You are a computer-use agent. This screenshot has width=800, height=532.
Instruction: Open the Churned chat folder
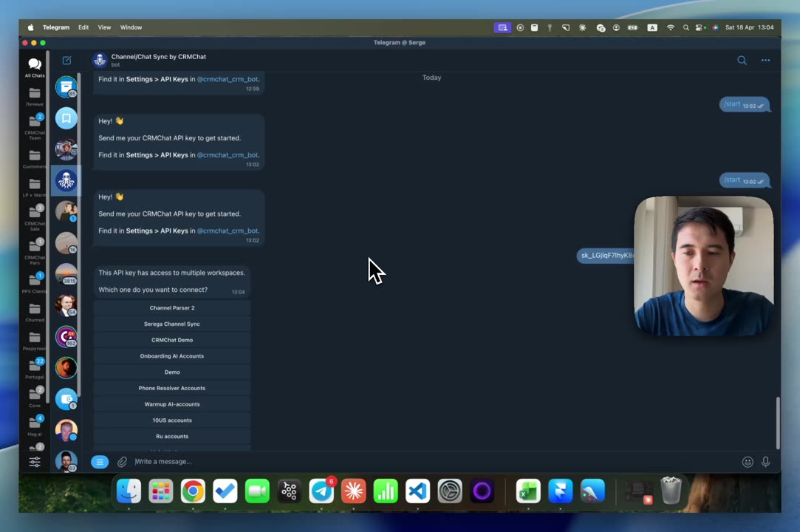pos(35,313)
